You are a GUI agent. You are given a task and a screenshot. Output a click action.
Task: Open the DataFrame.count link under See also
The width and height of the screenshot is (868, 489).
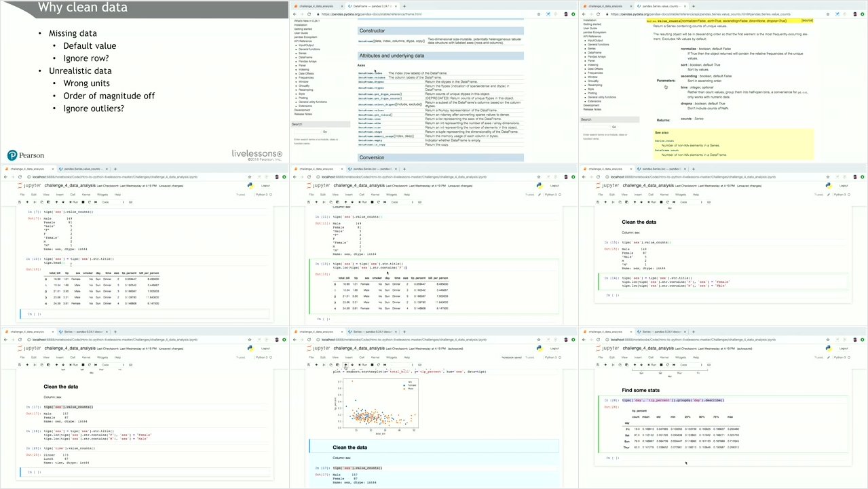tap(667, 151)
